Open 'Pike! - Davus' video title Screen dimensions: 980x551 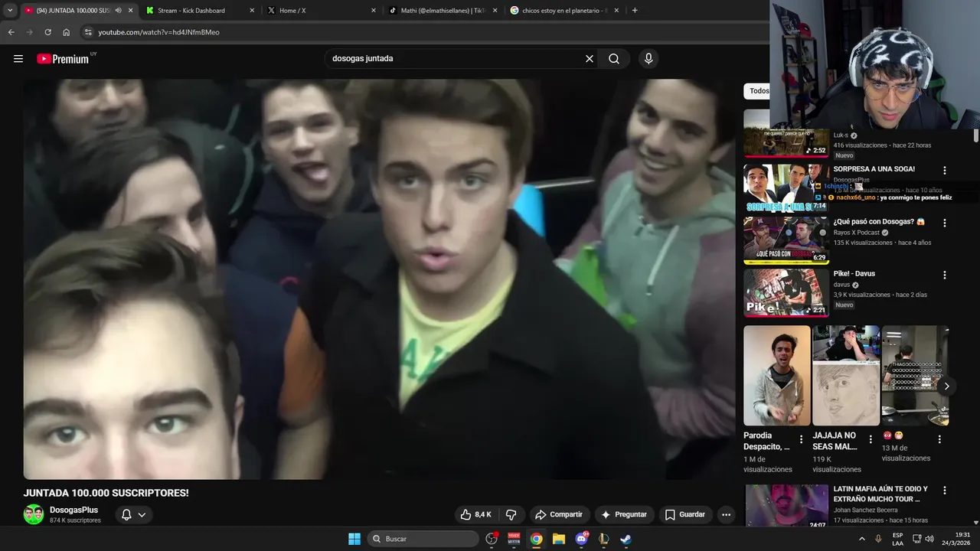[854, 274]
